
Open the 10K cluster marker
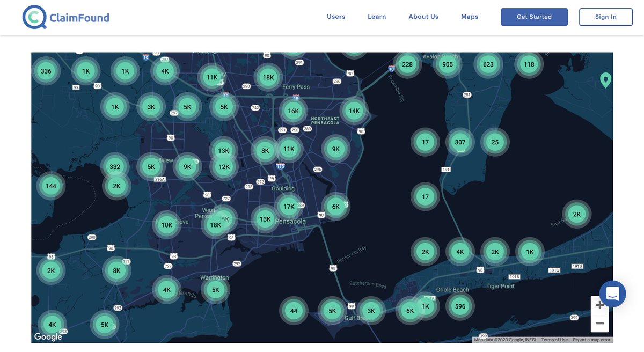(167, 225)
